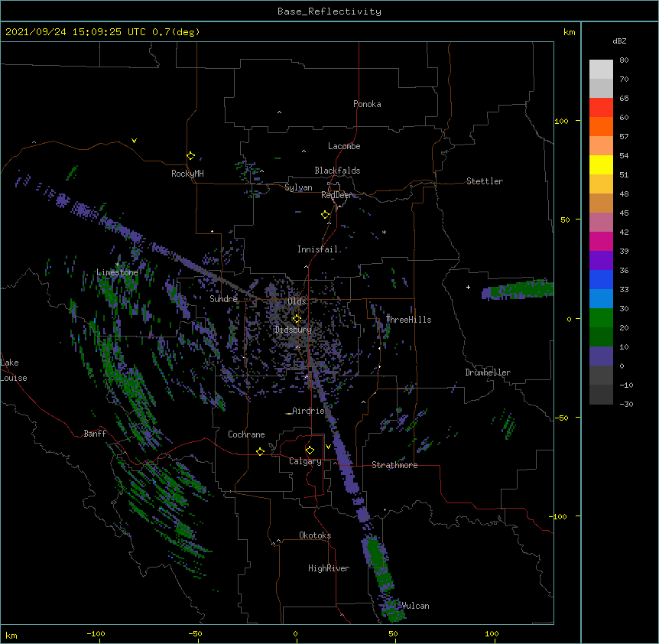Click the Ponoka city label
659x644 pixels.
point(367,104)
